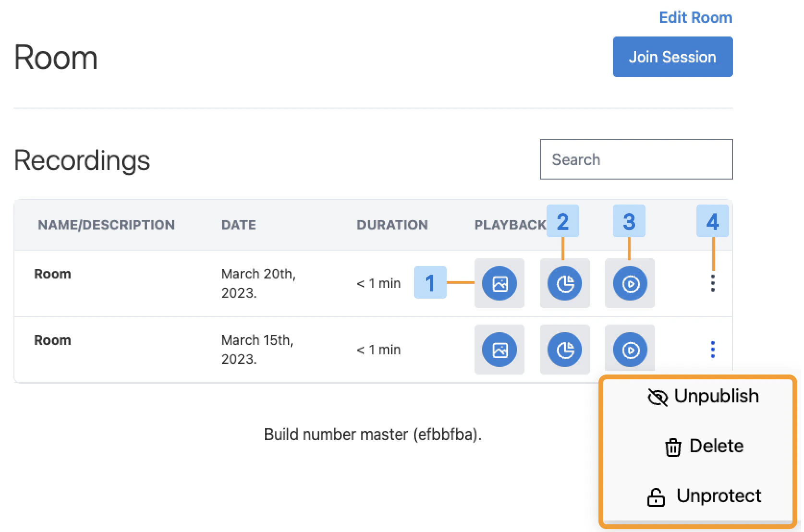Open statistics for the March 15th recording
The image size is (804, 532).
[564, 350]
